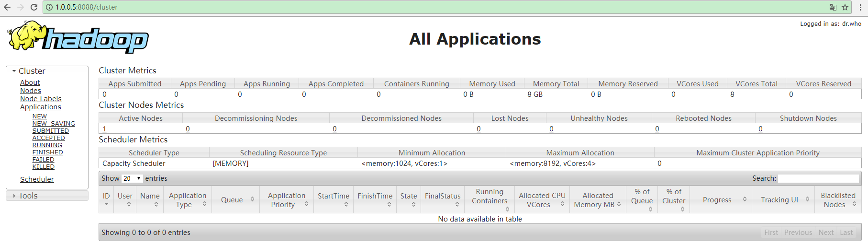Focus the Search input field
This screenshot has height=245, width=868.
tap(818, 178)
